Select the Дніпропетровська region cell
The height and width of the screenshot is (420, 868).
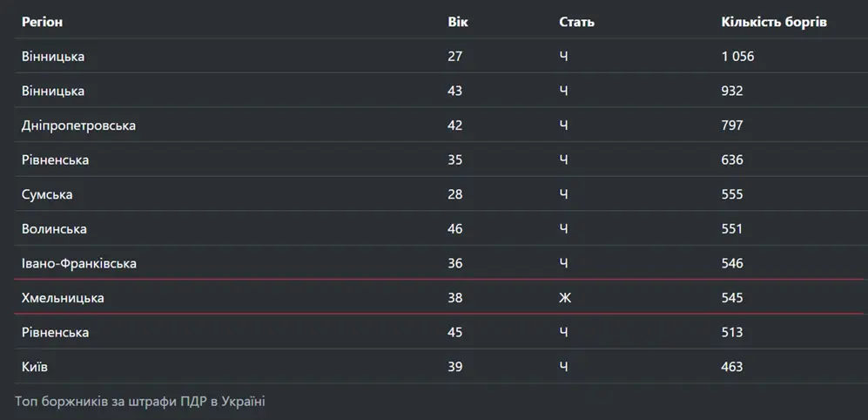click(78, 125)
